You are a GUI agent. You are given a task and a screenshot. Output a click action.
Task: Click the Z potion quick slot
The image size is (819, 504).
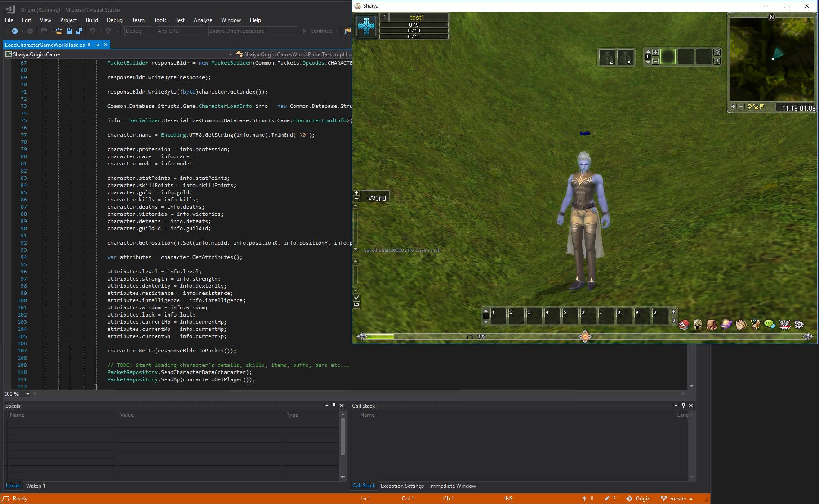tap(607, 58)
